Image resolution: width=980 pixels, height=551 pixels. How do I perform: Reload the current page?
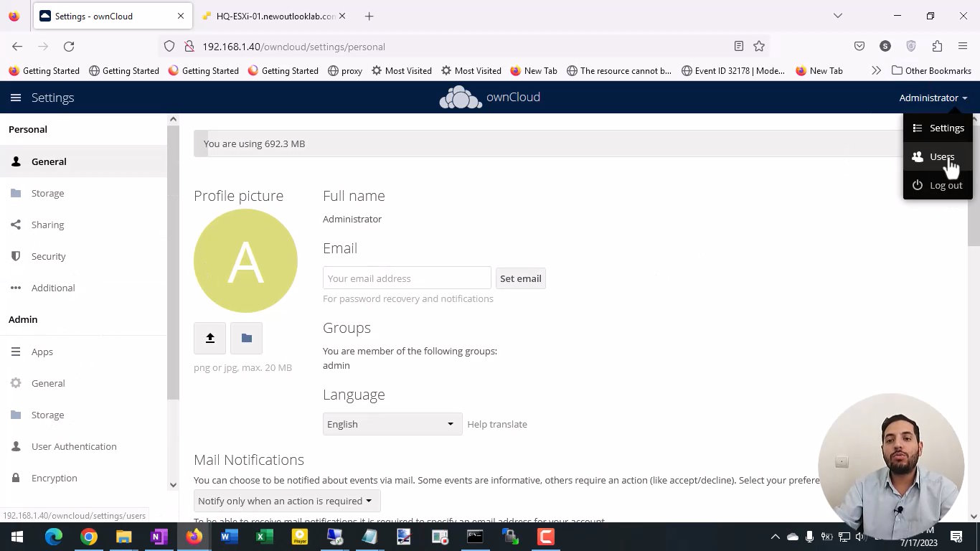[69, 46]
